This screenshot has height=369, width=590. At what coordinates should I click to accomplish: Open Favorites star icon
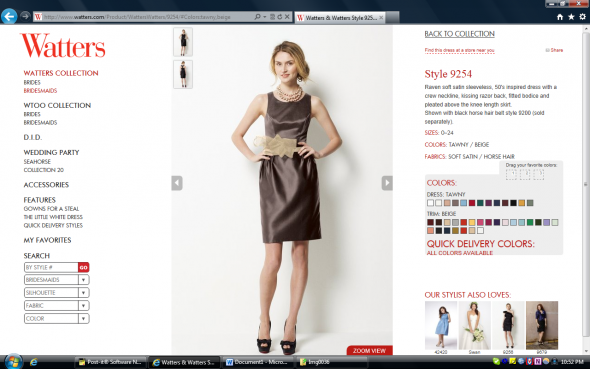(x=571, y=17)
